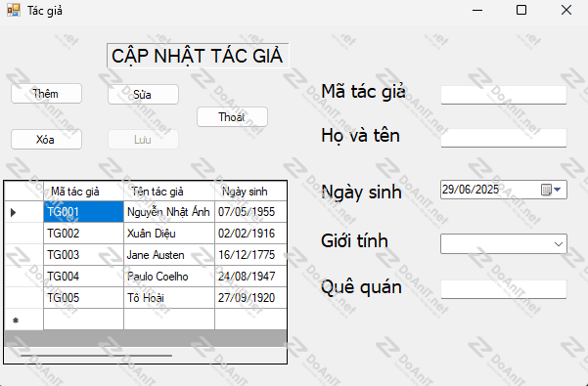The image size is (588, 386).
Task: Click the Thoát button
Action: [x=232, y=117]
